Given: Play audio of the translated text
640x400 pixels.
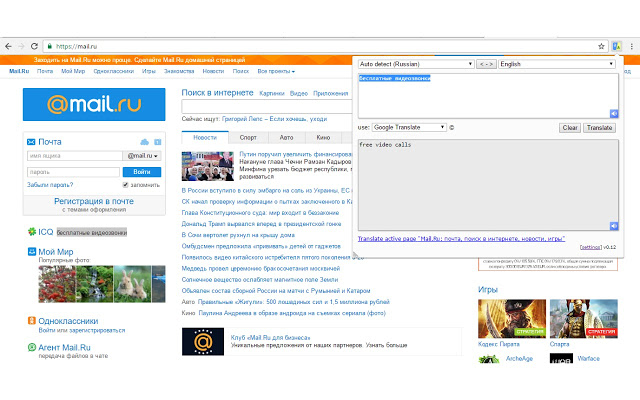Looking at the screenshot, I should [614, 227].
